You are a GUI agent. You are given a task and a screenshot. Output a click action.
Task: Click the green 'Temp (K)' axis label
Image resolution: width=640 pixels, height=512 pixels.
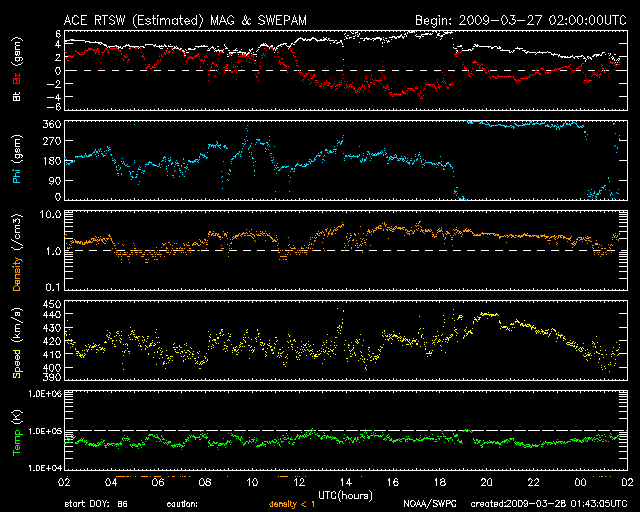pyautogui.click(x=17, y=433)
